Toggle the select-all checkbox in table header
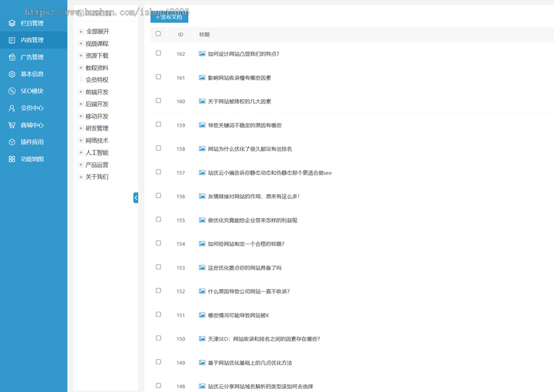Screen dimensions: 554x392 tap(158, 34)
